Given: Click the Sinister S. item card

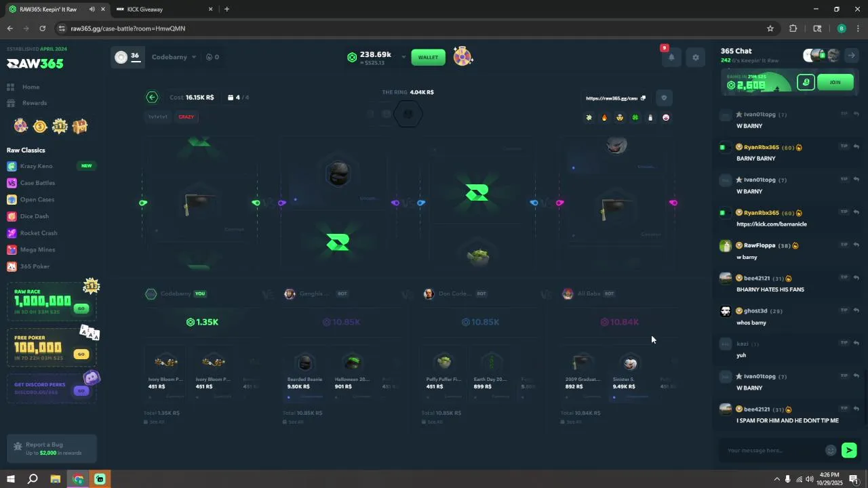Looking at the screenshot, I should (x=630, y=374).
